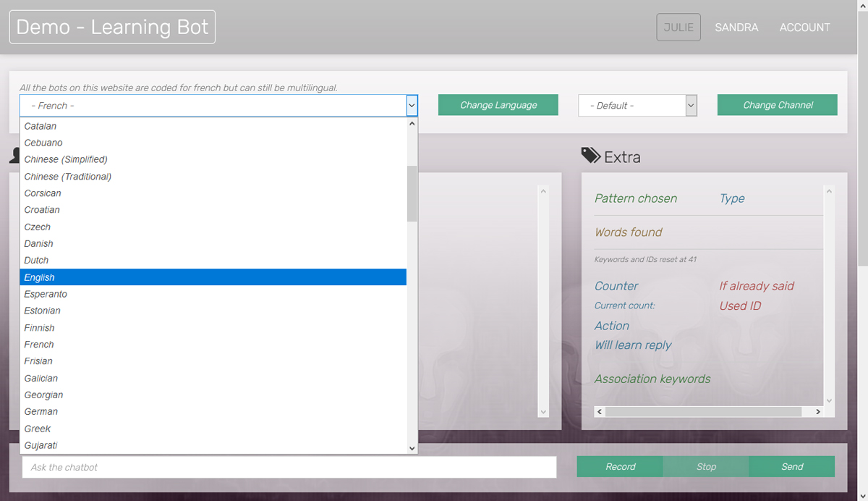Focus the Ask the chatbot input field
The width and height of the screenshot is (868, 501).
click(289, 467)
